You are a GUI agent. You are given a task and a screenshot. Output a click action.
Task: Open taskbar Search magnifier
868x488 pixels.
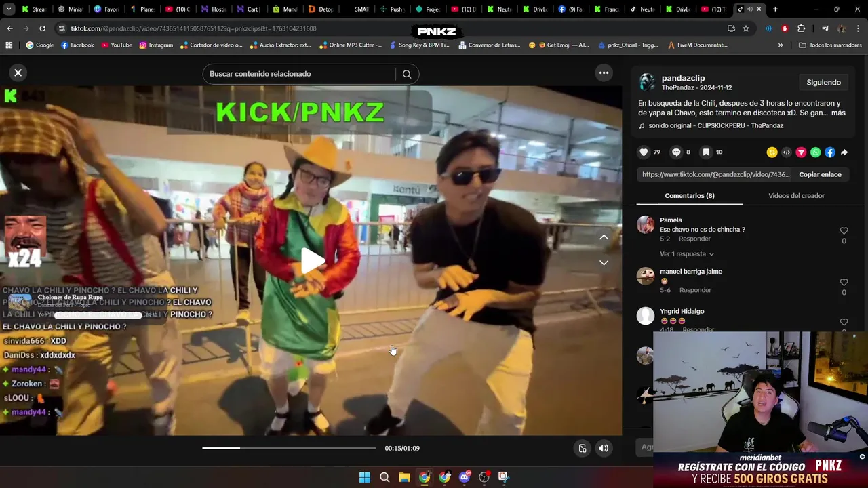click(384, 477)
